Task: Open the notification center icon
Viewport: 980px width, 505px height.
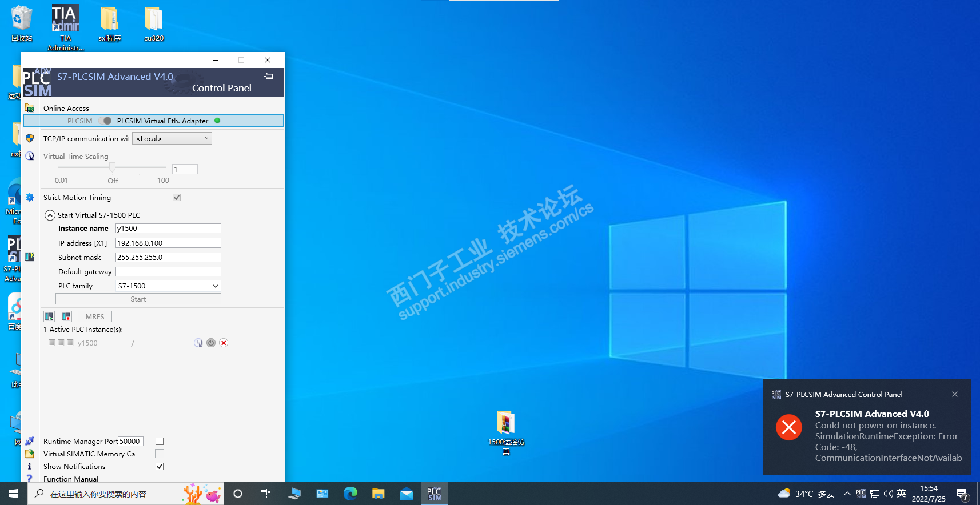Action: point(962,495)
